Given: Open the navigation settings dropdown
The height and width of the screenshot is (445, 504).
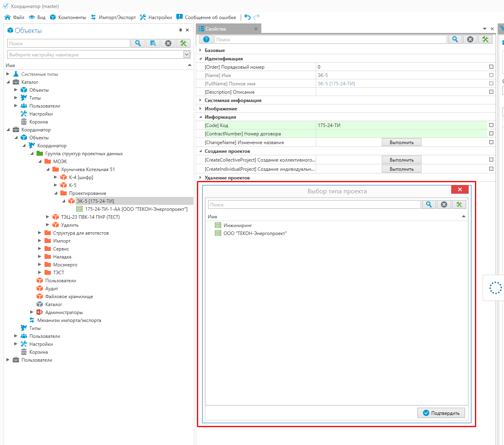Looking at the screenshot, I should [187, 54].
